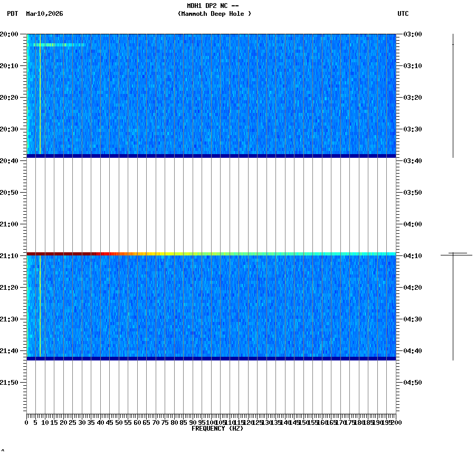Select the 100 Hz axis label
Screen dimensions: 476x456
(x=210, y=422)
